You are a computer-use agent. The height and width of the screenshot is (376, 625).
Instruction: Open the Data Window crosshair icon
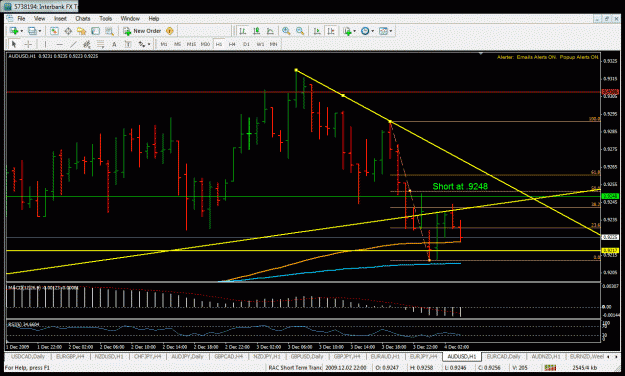[68, 31]
